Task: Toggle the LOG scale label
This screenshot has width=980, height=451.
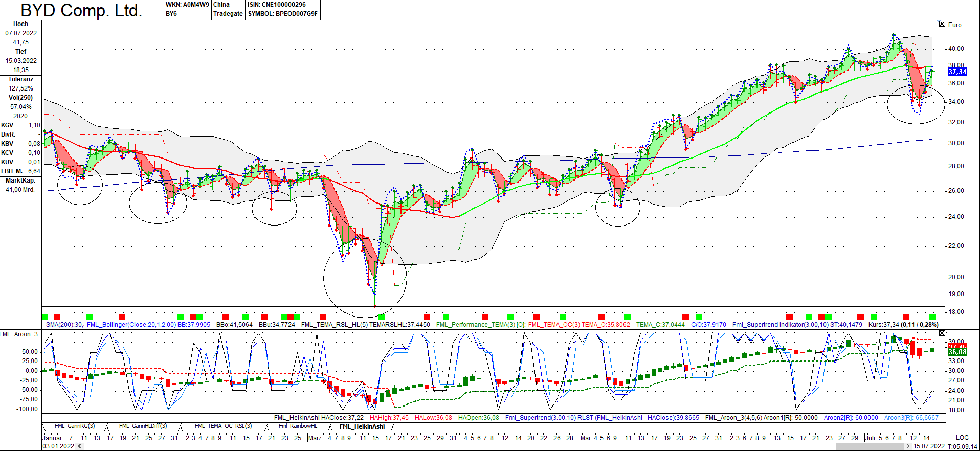Action: tap(962, 438)
